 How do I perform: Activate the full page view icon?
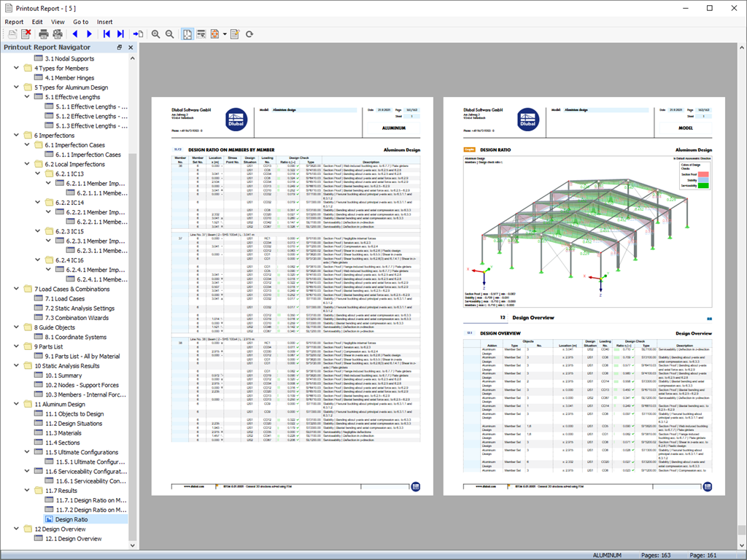(x=186, y=34)
